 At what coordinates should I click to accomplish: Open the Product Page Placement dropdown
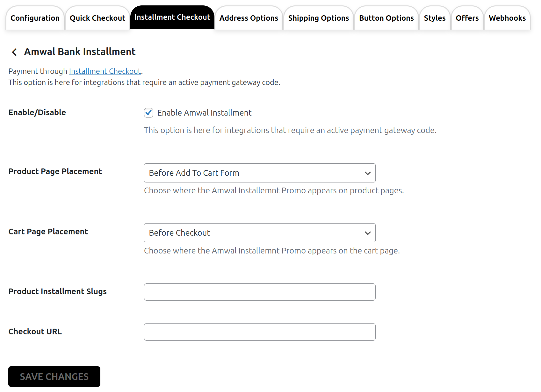(x=260, y=173)
